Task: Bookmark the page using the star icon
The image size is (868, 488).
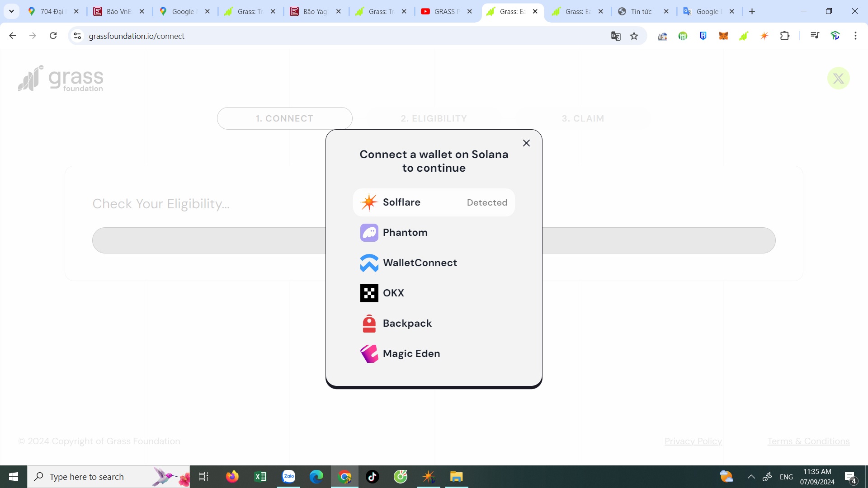Action: [x=634, y=36]
